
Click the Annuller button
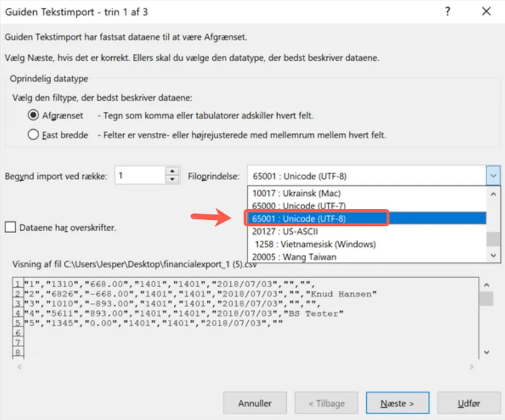[x=254, y=403]
